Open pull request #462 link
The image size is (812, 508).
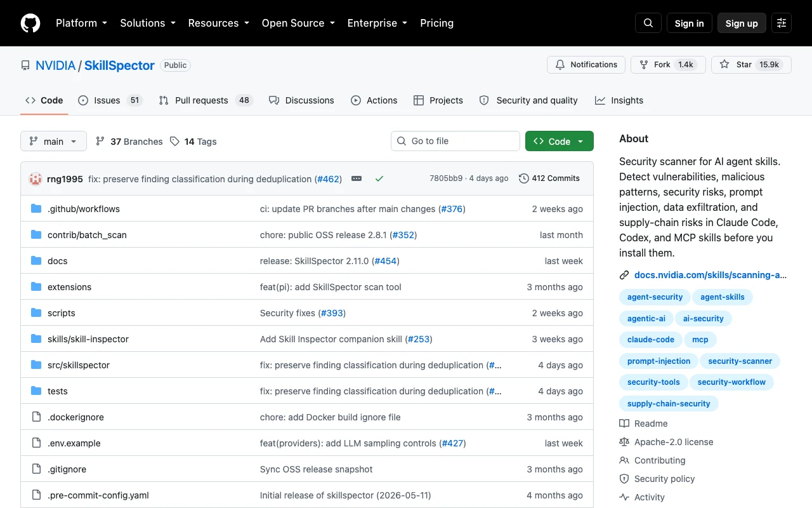pyautogui.click(x=328, y=179)
